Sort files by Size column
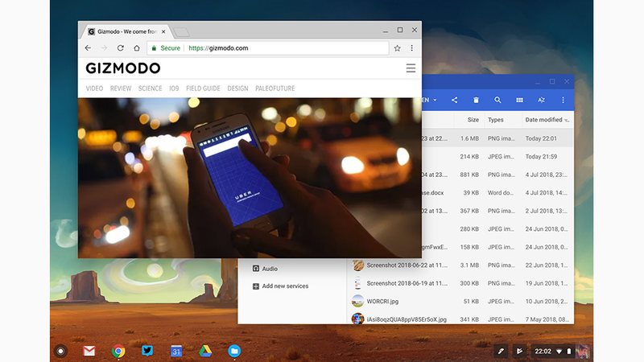This screenshot has width=644, height=362. pyautogui.click(x=473, y=120)
